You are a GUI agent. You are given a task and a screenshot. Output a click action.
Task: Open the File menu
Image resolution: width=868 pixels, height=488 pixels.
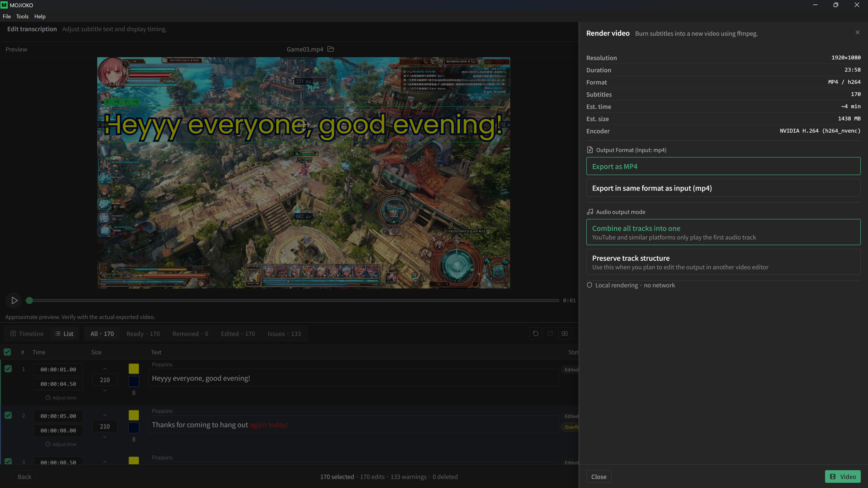(x=7, y=16)
